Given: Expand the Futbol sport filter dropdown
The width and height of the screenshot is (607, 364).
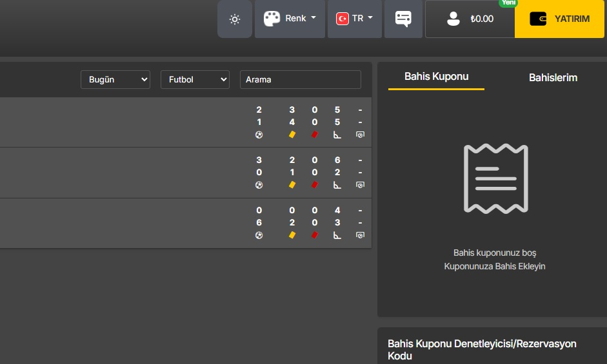Looking at the screenshot, I should coord(195,79).
